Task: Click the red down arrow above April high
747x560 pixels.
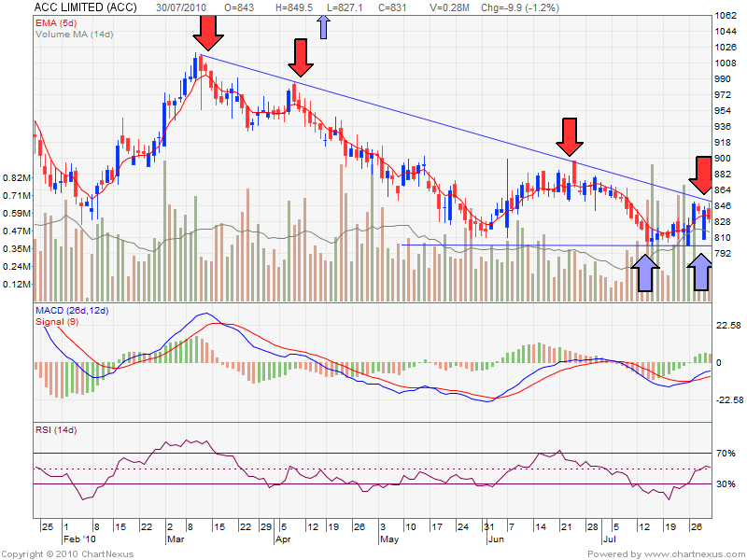Action: click(x=300, y=58)
